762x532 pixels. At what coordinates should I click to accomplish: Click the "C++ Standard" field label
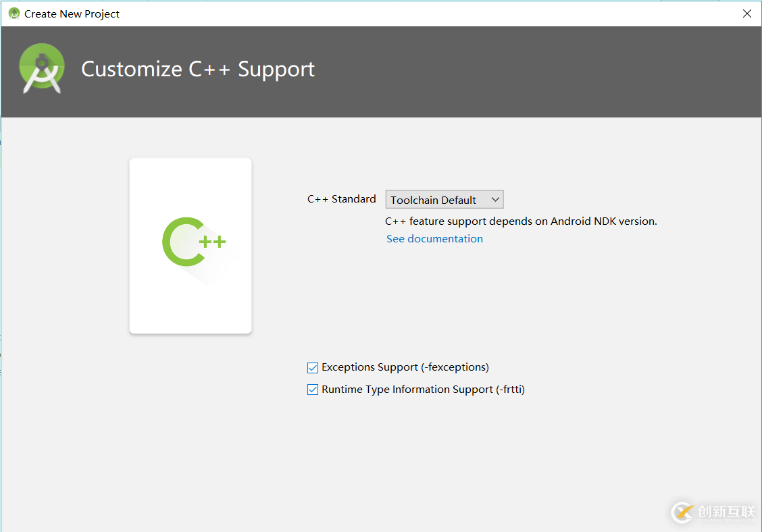click(x=341, y=199)
